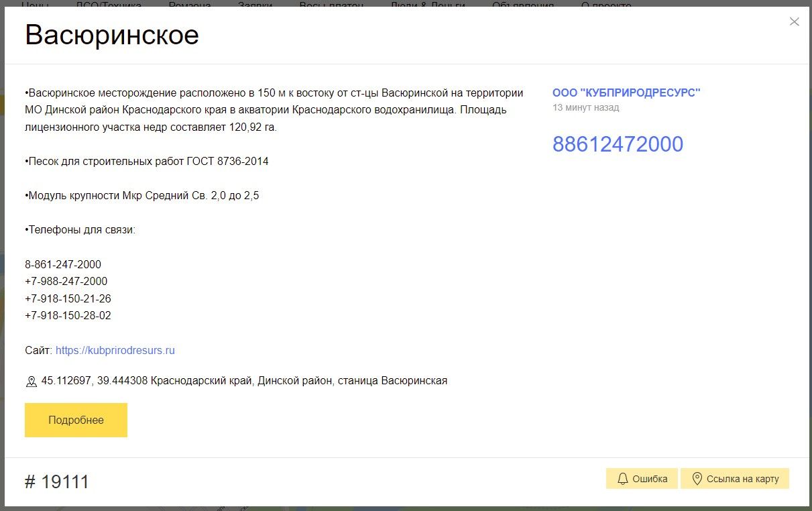Click the large phone number 88612472000

(x=618, y=144)
